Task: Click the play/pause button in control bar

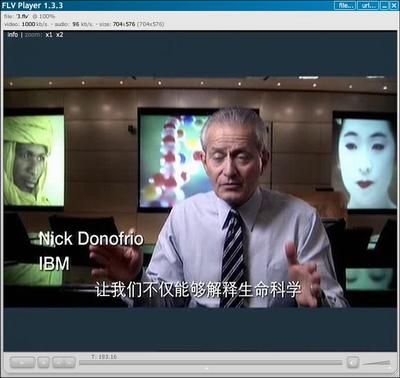Action: 22,362
